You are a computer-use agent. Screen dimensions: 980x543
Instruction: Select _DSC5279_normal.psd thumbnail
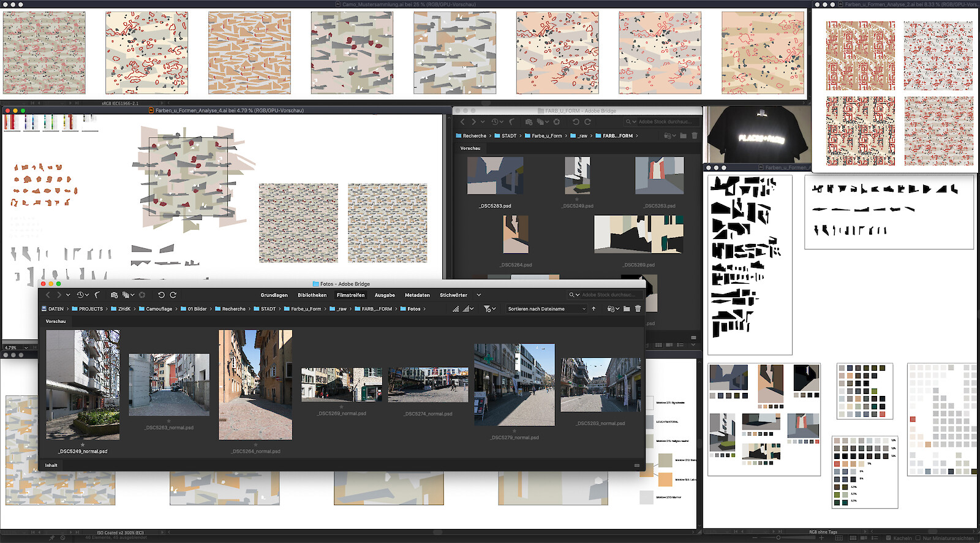(514, 385)
